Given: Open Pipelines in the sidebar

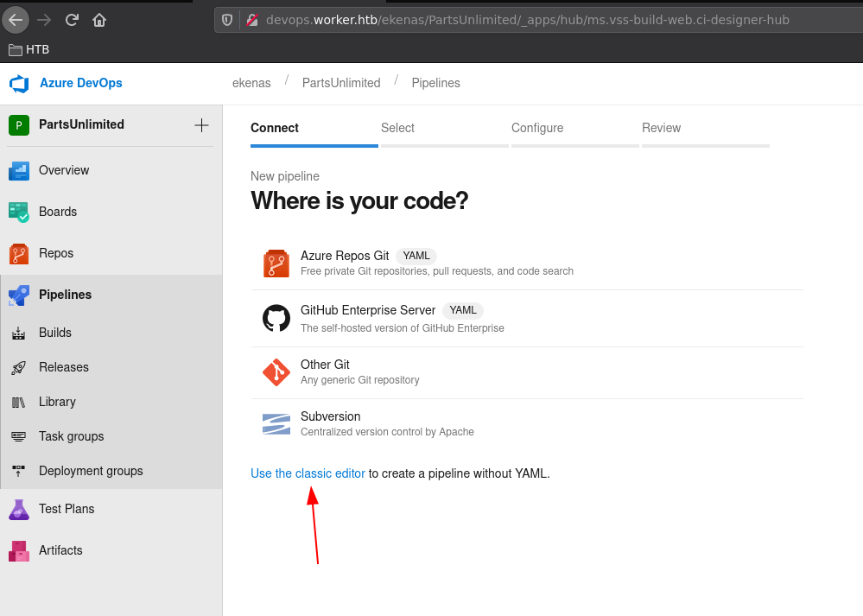Looking at the screenshot, I should coord(111,295).
